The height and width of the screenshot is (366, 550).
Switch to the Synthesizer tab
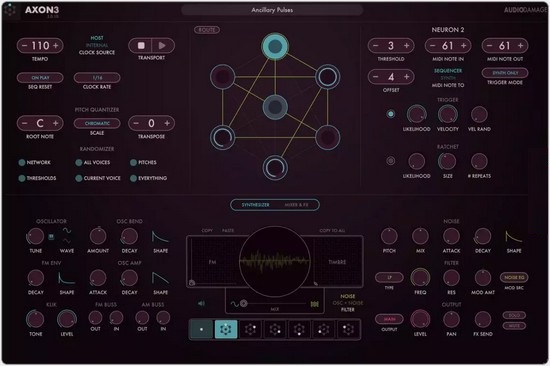(255, 205)
